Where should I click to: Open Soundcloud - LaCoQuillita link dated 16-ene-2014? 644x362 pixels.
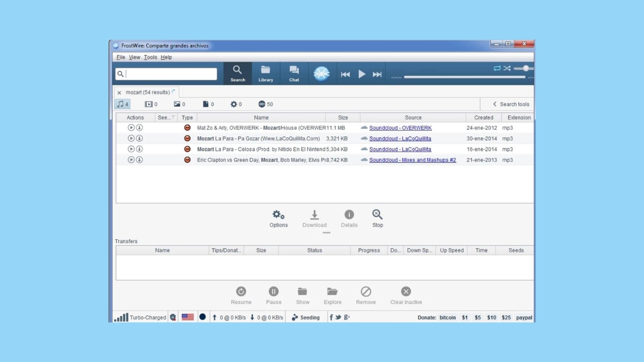pos(400,149)
